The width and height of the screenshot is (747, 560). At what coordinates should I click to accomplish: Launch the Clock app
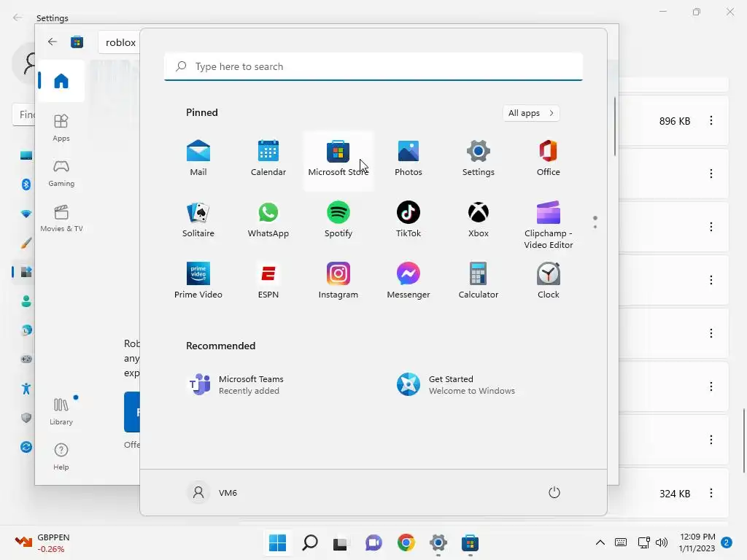(549, 281)
